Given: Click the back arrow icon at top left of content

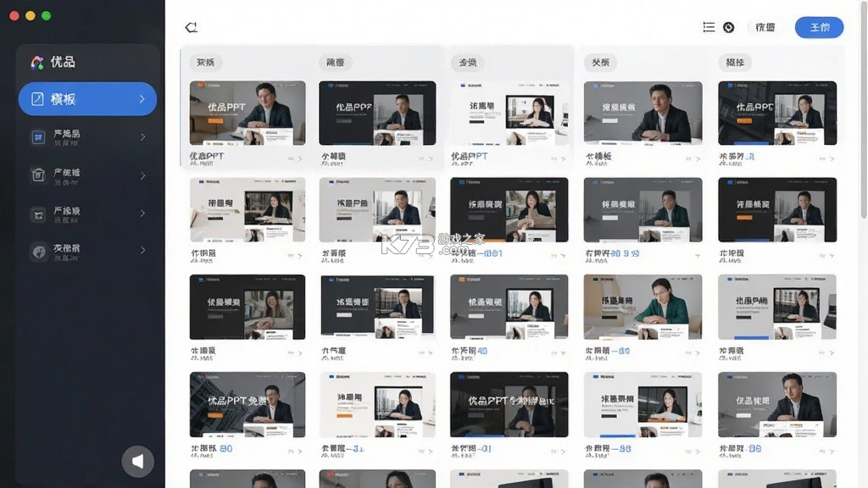Looking at the screenshot, I should tap(191, 27).
